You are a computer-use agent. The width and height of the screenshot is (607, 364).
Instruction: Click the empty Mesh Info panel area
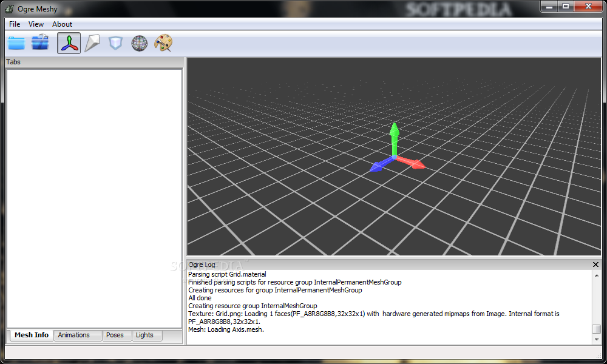tap(95, 198)
